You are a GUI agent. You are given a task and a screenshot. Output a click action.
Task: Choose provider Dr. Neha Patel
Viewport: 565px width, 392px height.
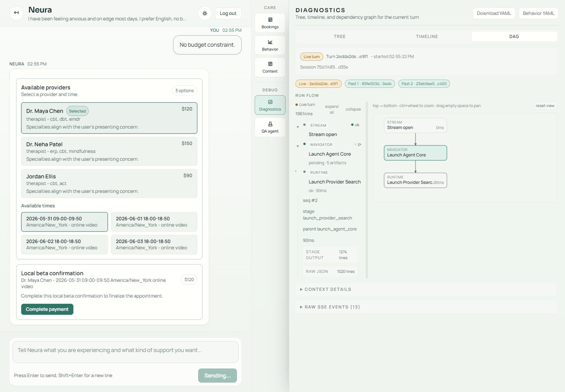pyautogui.click(x=109, y=151)
